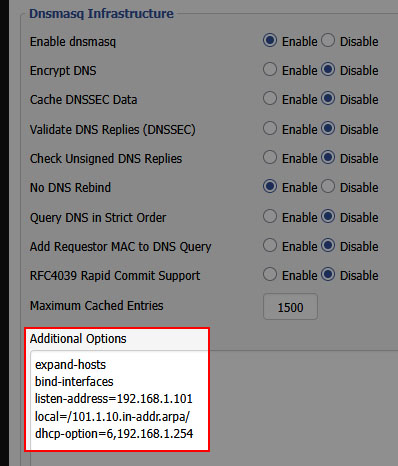
Task: Enable Check Unsigned DNS Replies
Action: click(x=270, y=158)
